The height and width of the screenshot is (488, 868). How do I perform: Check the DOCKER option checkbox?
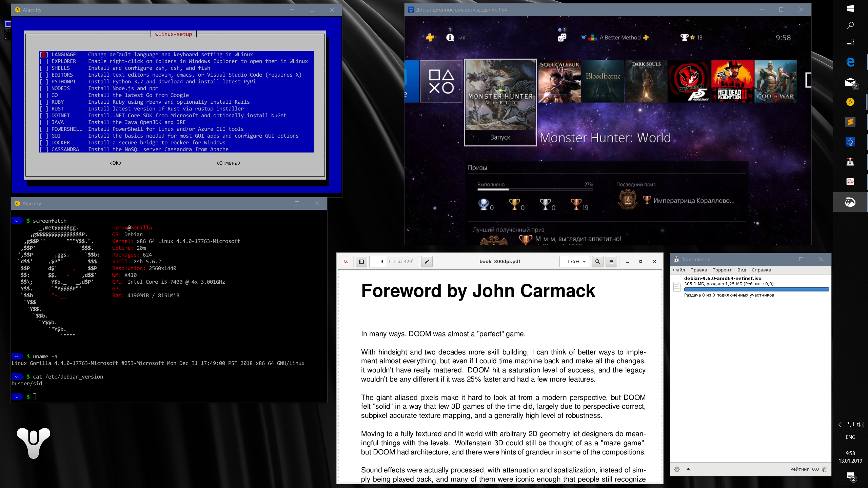click(x=44, y=143)
